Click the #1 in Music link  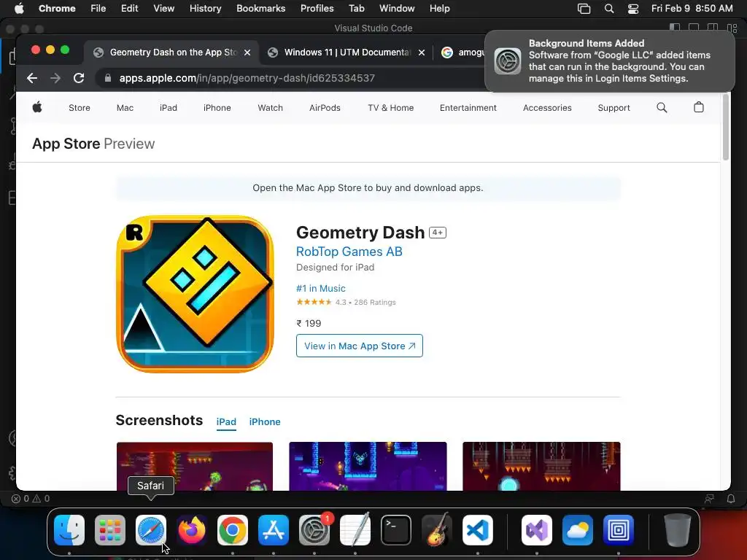click(x=321, y=288)
